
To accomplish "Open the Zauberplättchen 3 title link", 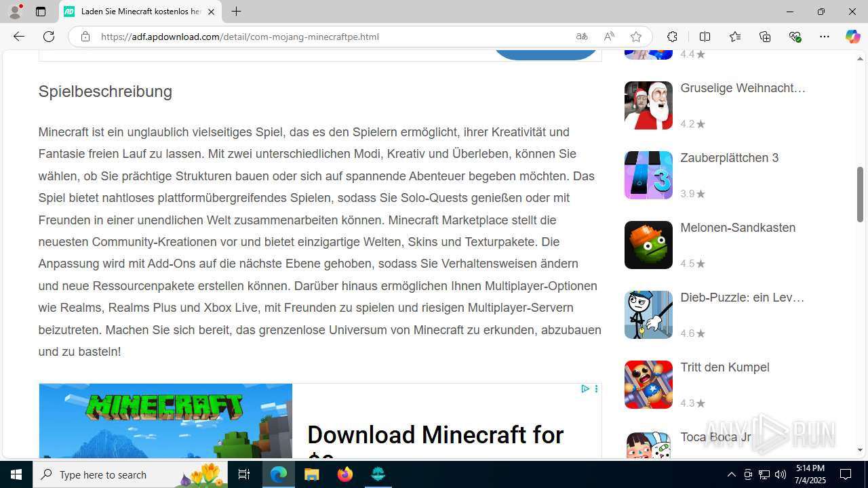I will (729, 158).
